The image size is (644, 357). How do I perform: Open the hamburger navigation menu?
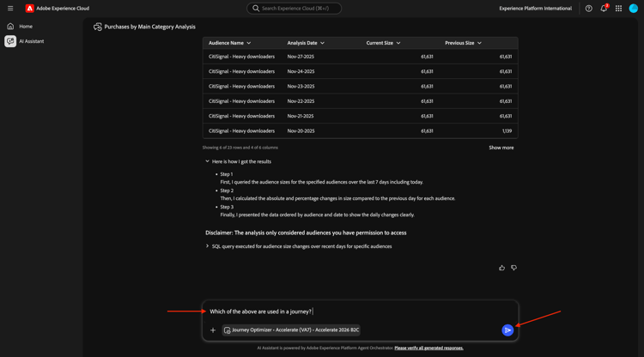point(10,9)
